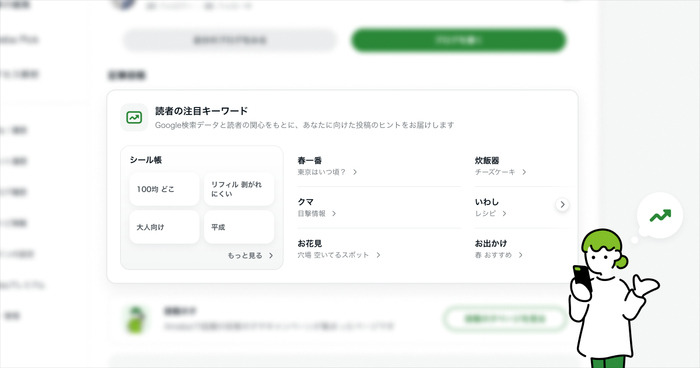Open the クマ keyword
Viewport: 700px width, 368px height.
(x=306, y=202)
